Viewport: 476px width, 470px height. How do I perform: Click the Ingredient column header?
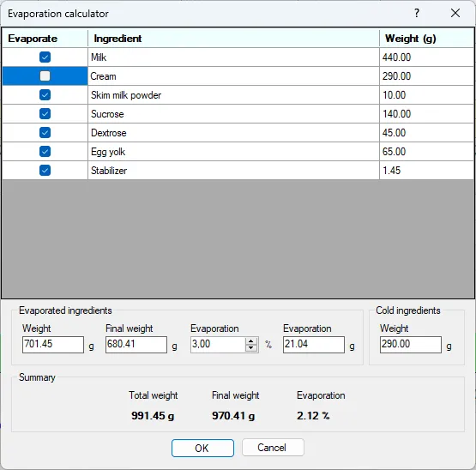233,39
